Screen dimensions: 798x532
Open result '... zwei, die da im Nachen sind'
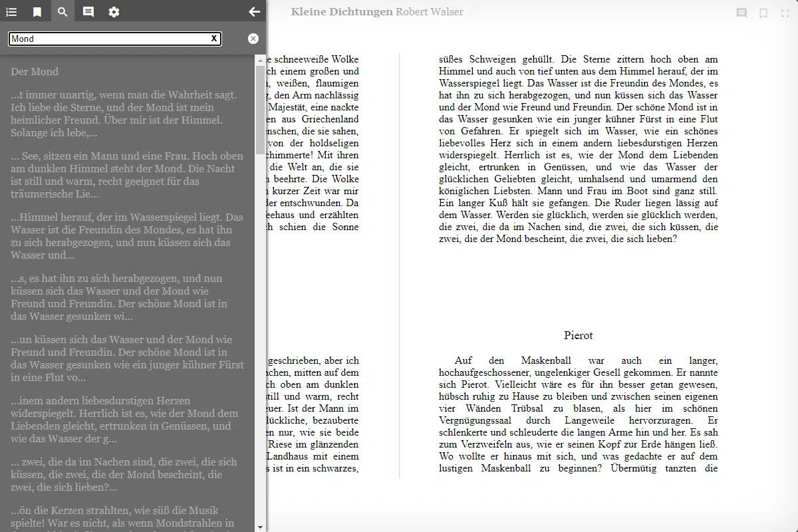[126, 474]
